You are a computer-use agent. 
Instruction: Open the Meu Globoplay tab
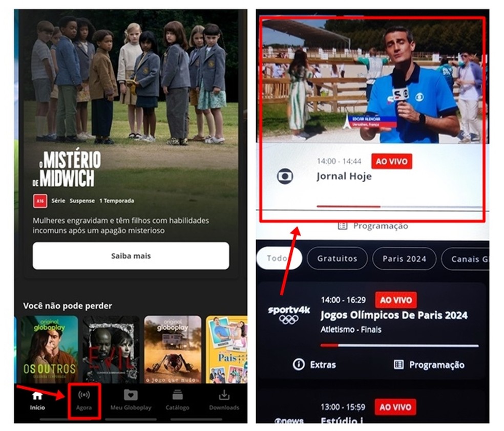pyautogui.click(x=131, y=401)
